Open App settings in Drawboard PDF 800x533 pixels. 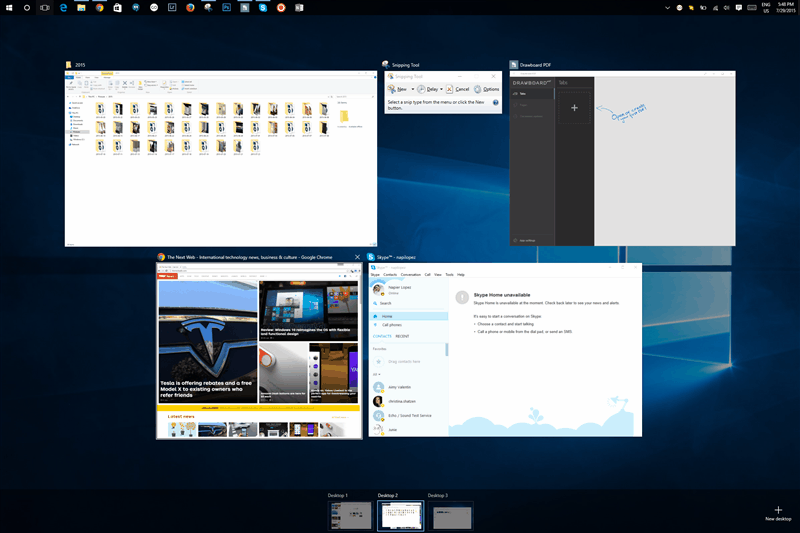point(524,240)
